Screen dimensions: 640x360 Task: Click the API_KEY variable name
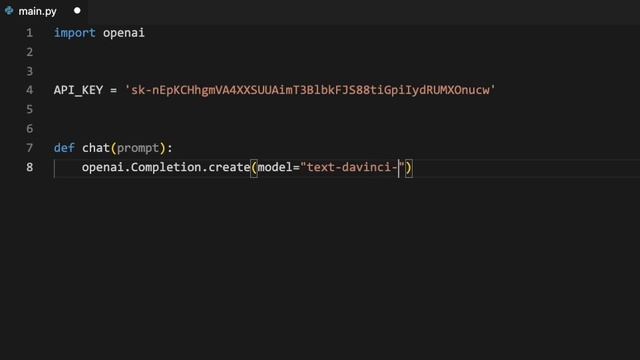tap(78, 90)
